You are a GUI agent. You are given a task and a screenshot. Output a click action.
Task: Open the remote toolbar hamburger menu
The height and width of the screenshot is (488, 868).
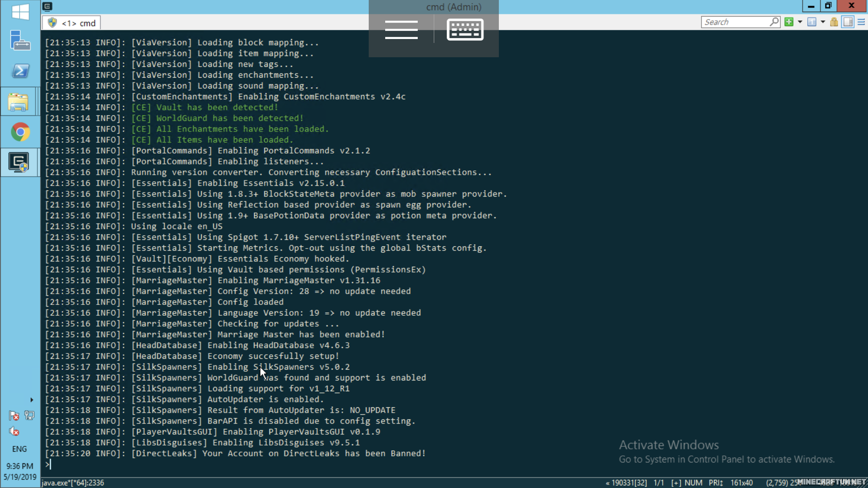tap(401, 29)
